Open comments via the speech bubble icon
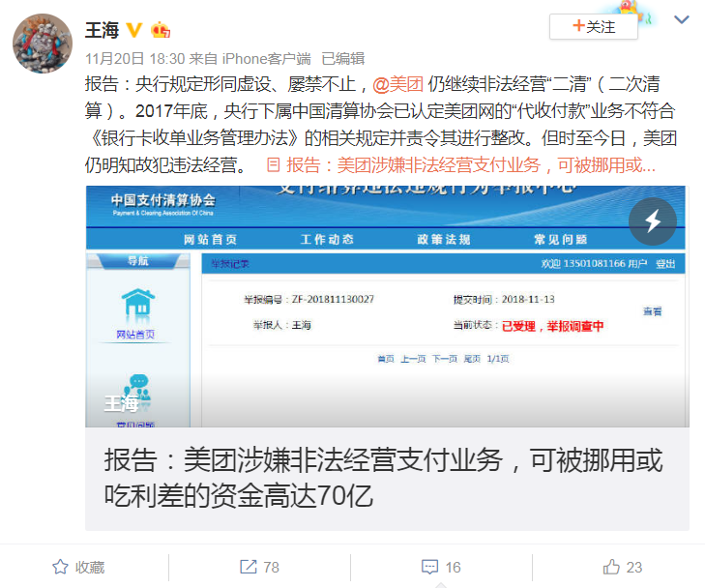This screenshot has width=705, height=588. tap(429, 567)
